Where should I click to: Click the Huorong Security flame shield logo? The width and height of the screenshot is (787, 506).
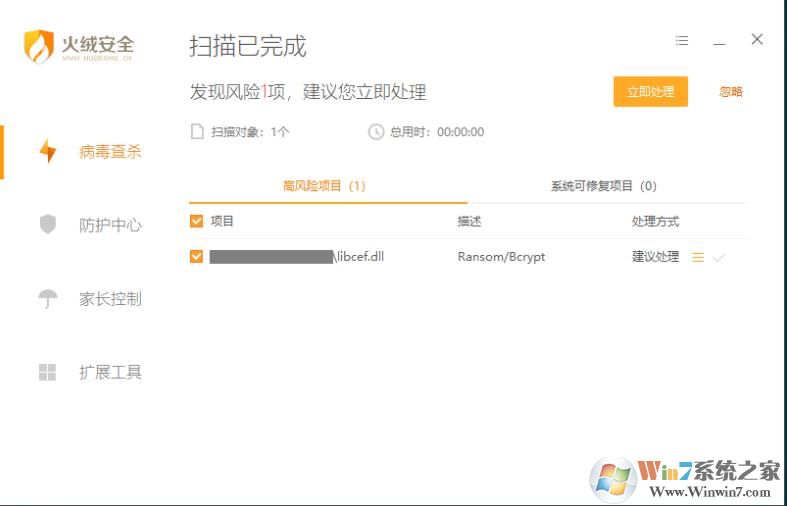coord(39,46)
